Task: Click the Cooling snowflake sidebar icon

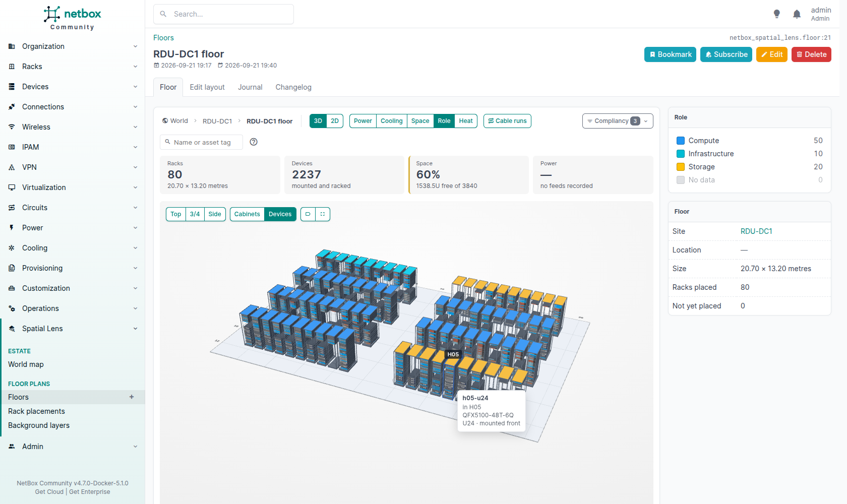Action: [x=12, y=248]
